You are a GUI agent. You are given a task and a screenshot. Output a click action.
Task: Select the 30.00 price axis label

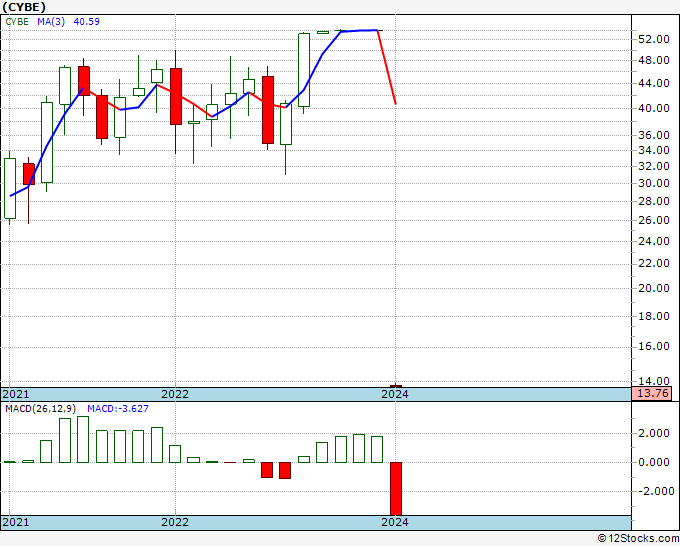[x=654, y=183]
